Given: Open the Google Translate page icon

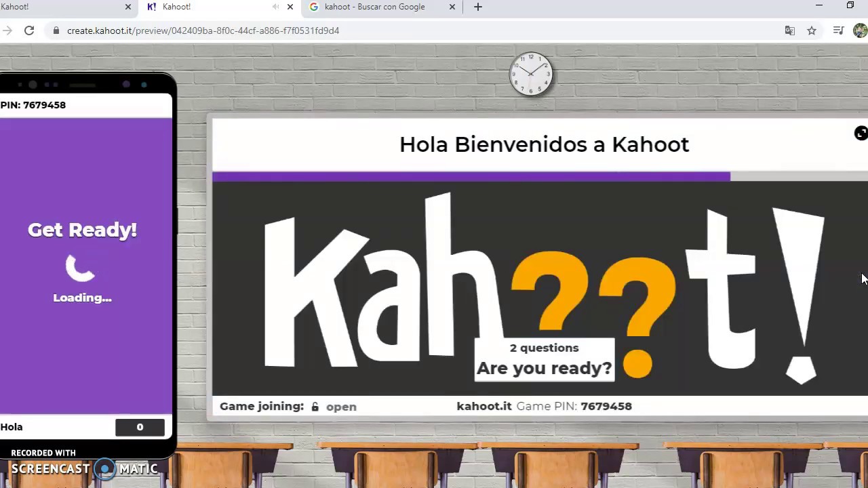Looking at the screenshot, I should click(790, 30).
